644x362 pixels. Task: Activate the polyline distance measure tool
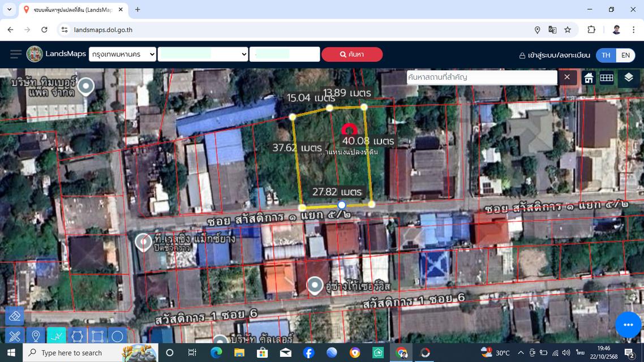tap(56, 337)
